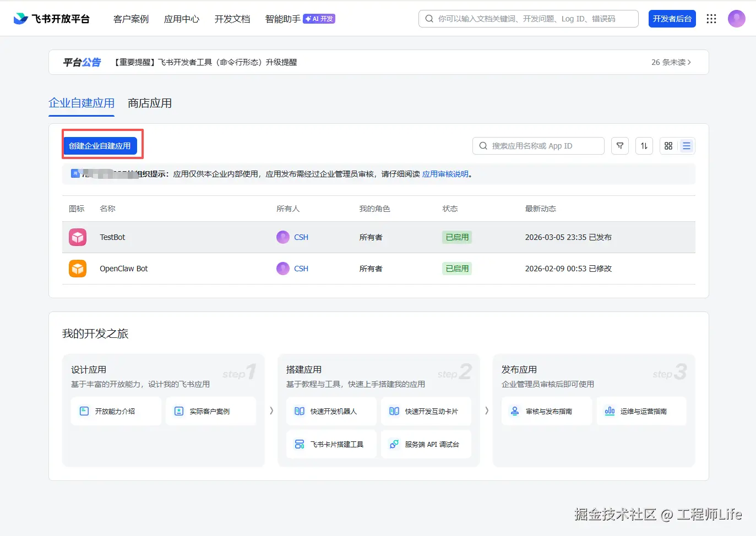Click the 平台公告 label
Screen dimensions: 756x536
82,62
